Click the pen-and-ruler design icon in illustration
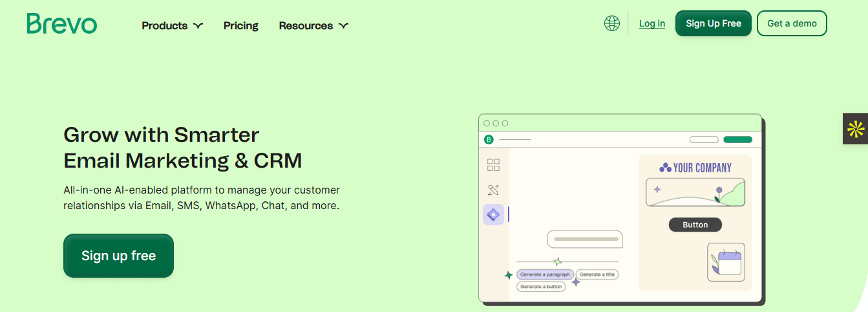Image resolution: width=868 pixels, height=312 pixels. coord(493,190)
